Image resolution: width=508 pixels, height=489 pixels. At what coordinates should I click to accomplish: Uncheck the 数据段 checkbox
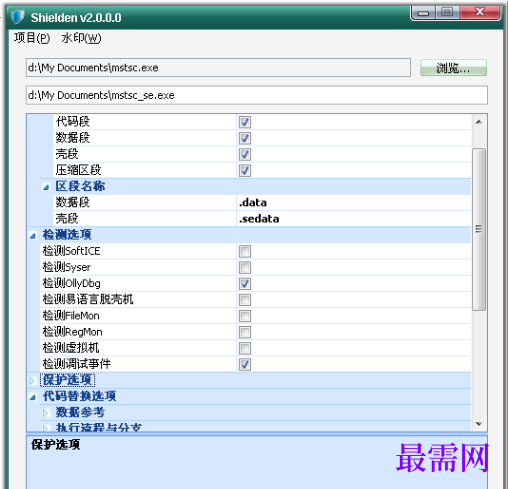pyautogui.click(x=245, y=138)
